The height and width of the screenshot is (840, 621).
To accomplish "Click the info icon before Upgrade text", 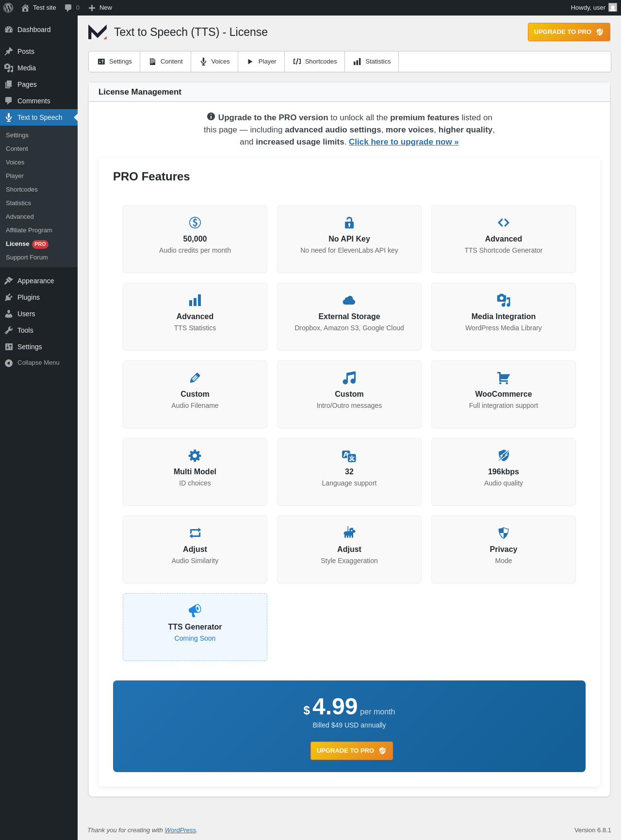I will click(211, 116).
